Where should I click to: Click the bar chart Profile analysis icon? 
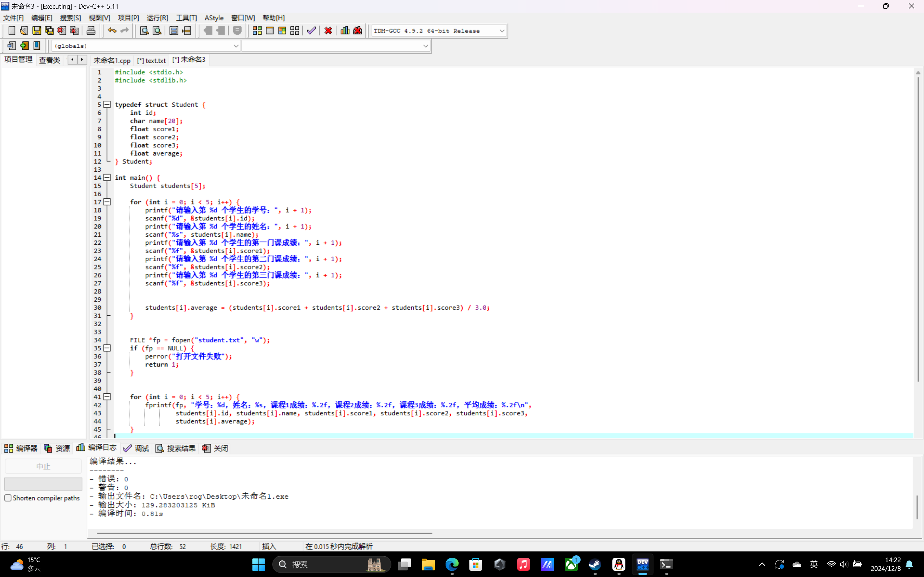[x=345, y=31]
